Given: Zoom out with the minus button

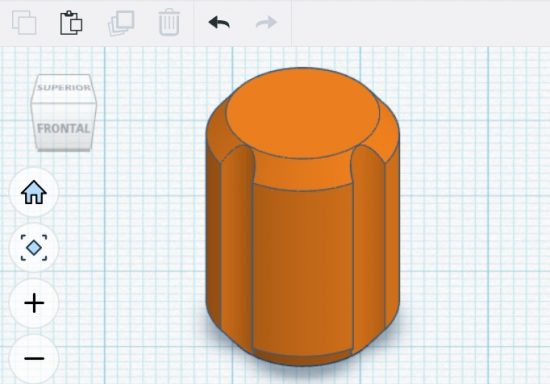Looking at the screenshot, I should [x=34, y=358].
